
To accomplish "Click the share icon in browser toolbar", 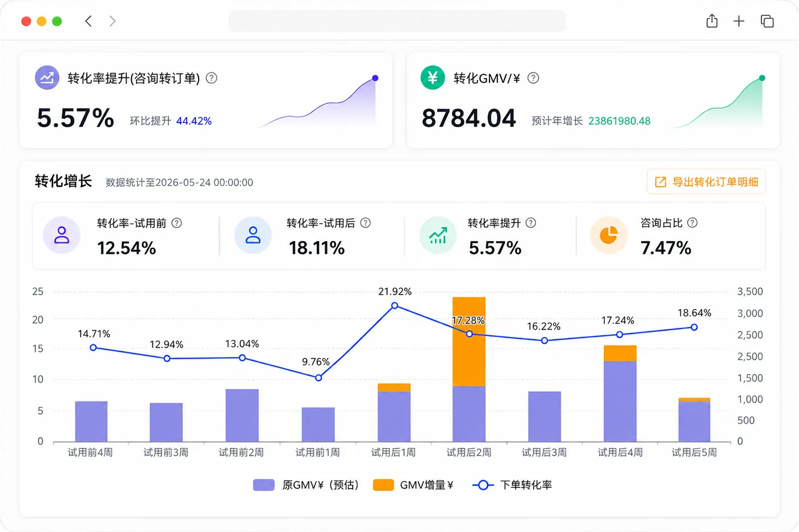I will (712, 21).
